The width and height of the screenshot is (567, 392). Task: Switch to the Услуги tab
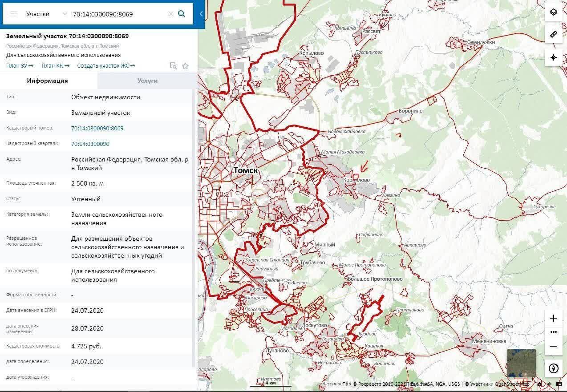coord(147,81)
